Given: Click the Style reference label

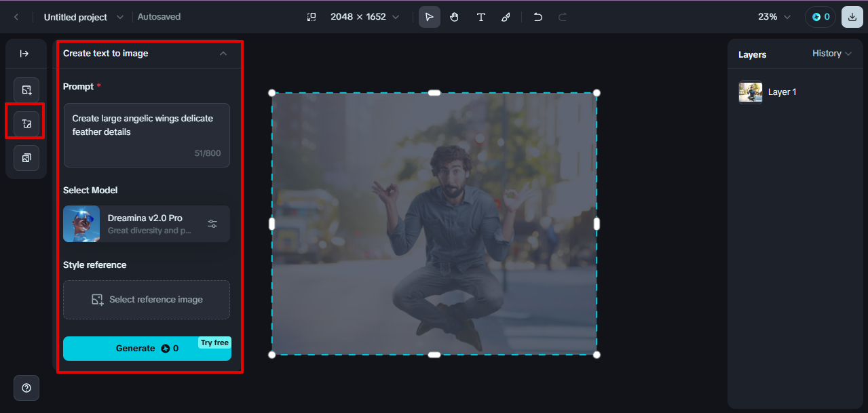Looking at the screenshot, I should [x=95, y=264].
